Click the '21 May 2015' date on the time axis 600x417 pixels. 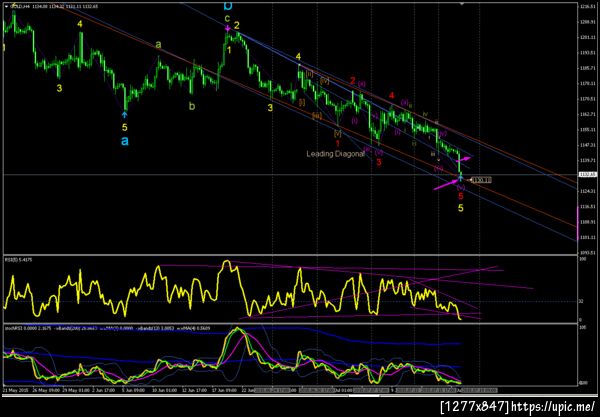pos(16,391)
